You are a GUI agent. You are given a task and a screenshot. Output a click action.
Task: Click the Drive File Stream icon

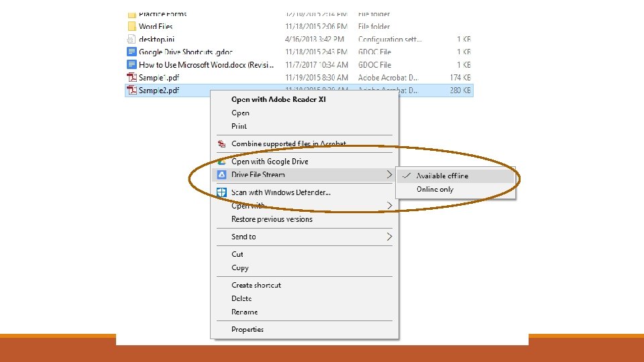(222, 175)
